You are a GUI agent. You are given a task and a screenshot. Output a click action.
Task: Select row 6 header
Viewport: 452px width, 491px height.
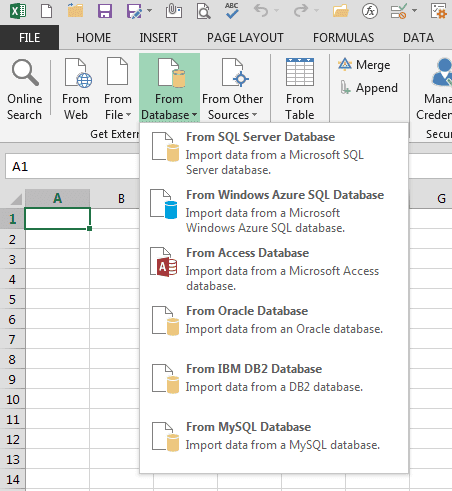pyautogui.click(x=12, y=319)
